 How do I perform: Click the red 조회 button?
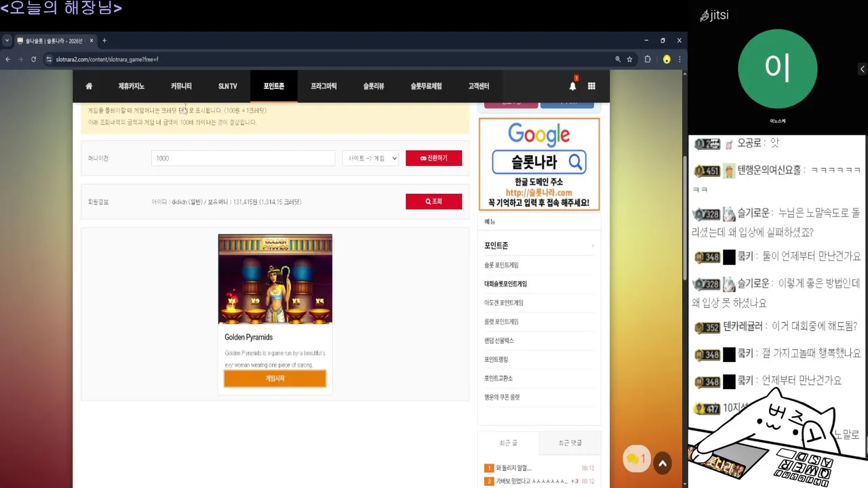[434, 201]
